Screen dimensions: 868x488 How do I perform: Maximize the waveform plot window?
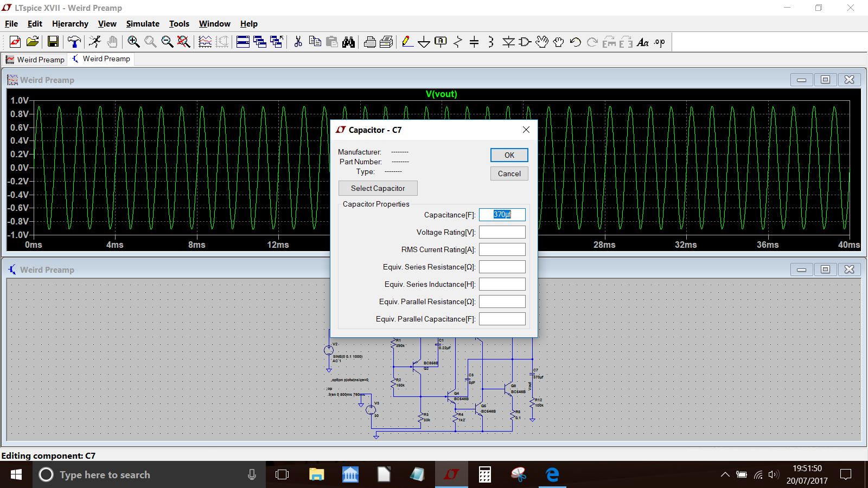tap(825, 80)
